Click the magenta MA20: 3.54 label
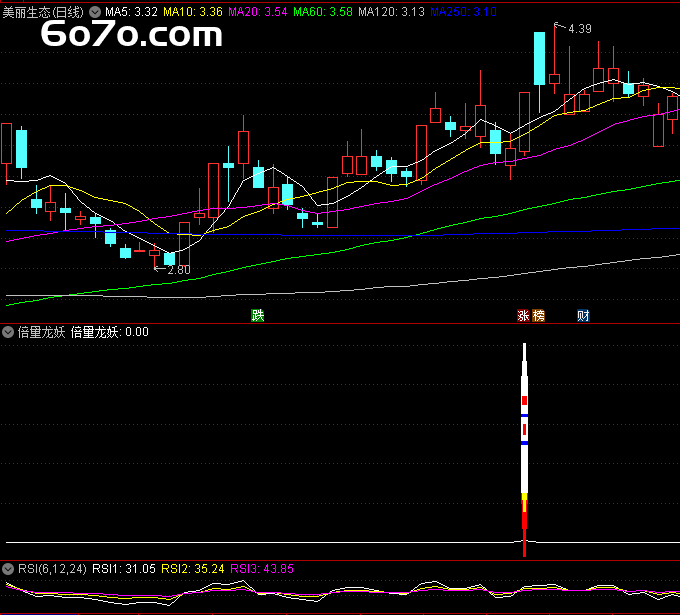 (x=258, y=12)
